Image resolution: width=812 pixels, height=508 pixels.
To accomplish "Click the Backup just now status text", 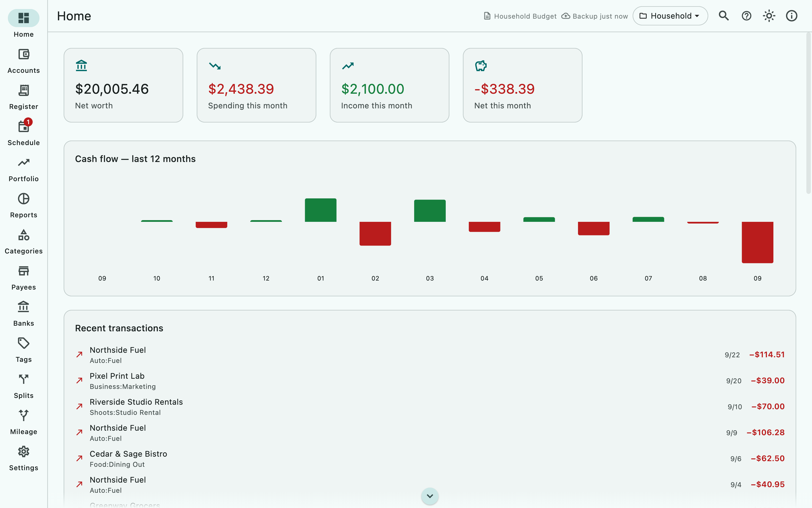I will pyautogui.click(x=600, y=16).
